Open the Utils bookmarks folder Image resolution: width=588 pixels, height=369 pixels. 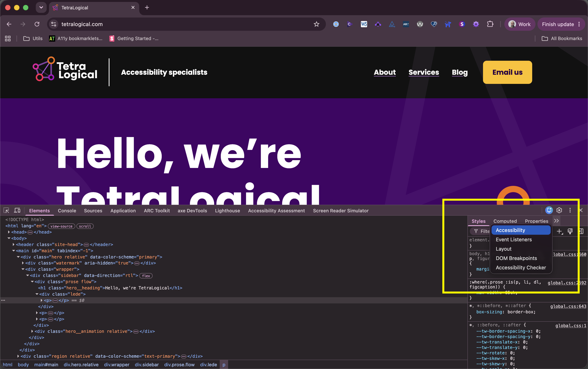[33, 39]
